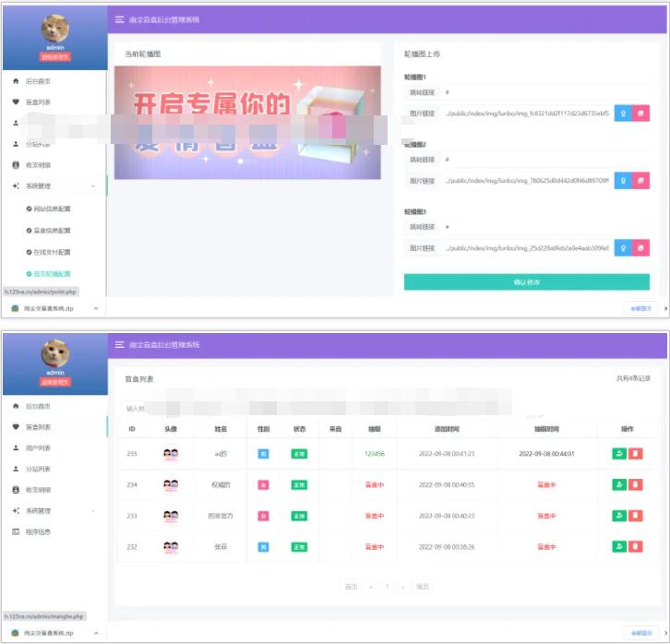Click the show-all downloads button in the bottom window
The height and width of the screenshot is (644, 670).
coord(641,633)
